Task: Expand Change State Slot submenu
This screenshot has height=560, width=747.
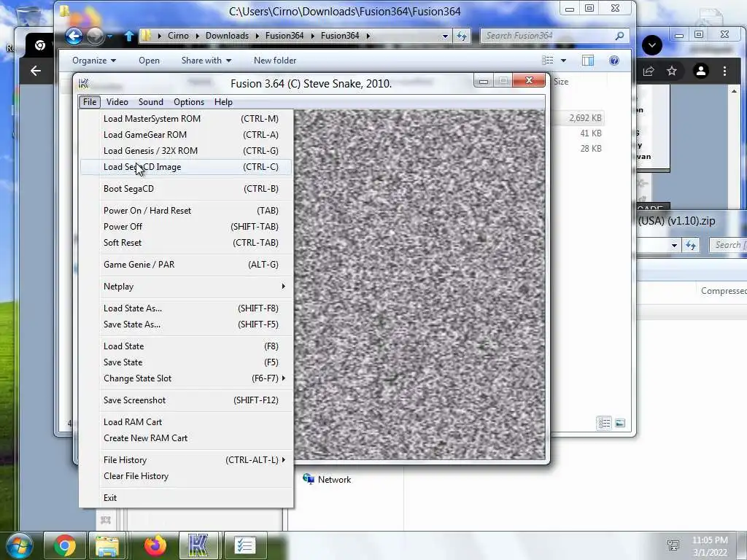Action: [186, 378]
